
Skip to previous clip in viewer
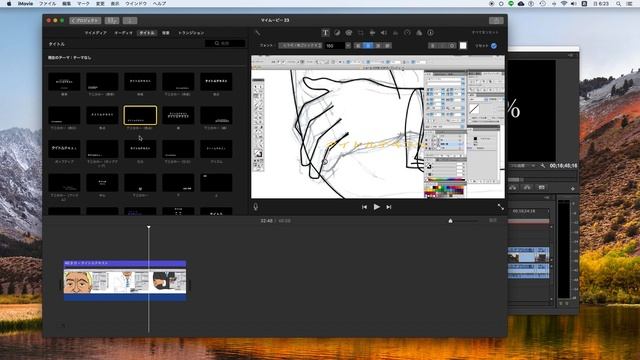coord(364,207)
